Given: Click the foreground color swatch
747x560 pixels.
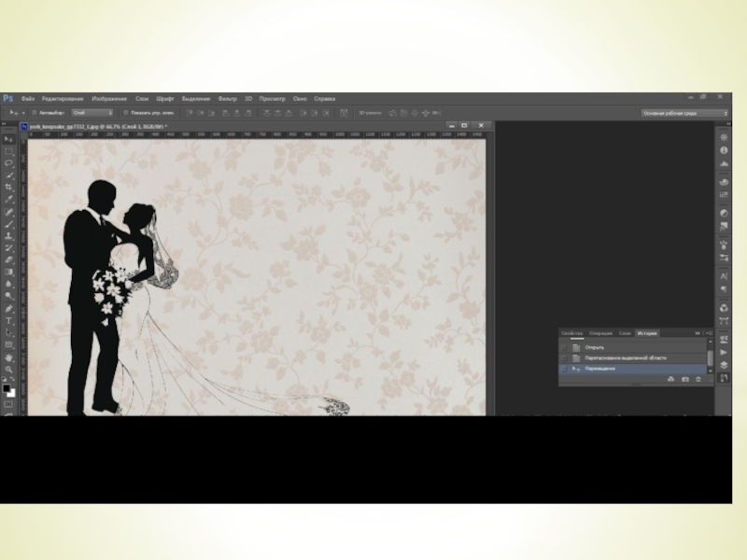Looking at the screenshot, I should (7, 386).
